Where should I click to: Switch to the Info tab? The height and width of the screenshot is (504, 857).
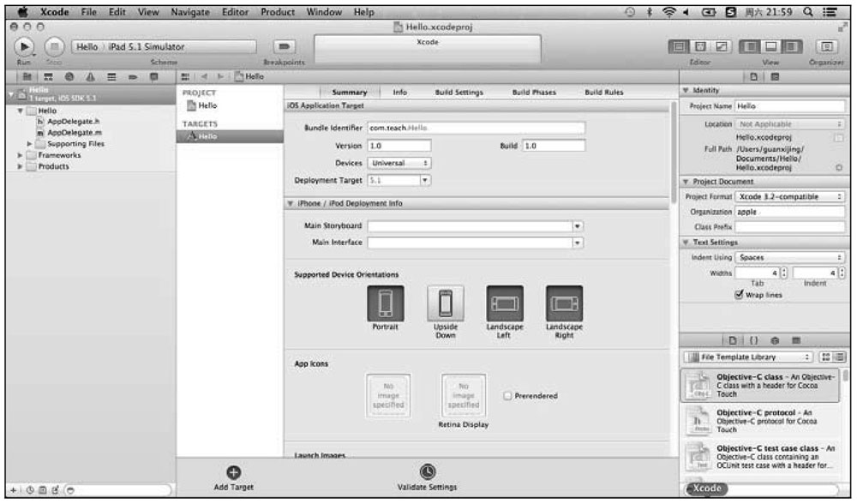[399, 93]
